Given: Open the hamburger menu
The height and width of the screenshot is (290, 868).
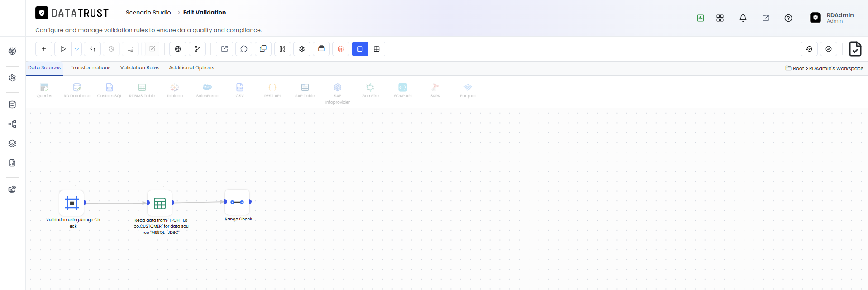Looking at the screenshot, I should [x=13, y=19].
